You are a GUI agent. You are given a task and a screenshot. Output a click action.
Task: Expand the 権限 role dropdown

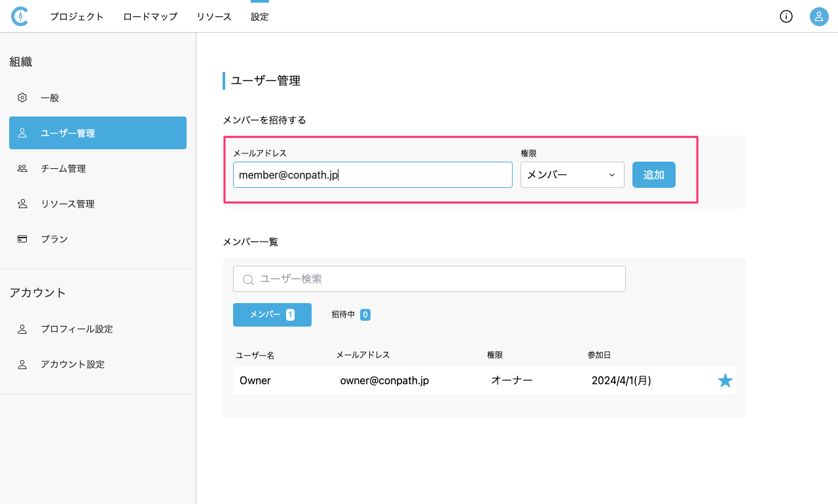(x=572, y=175)
